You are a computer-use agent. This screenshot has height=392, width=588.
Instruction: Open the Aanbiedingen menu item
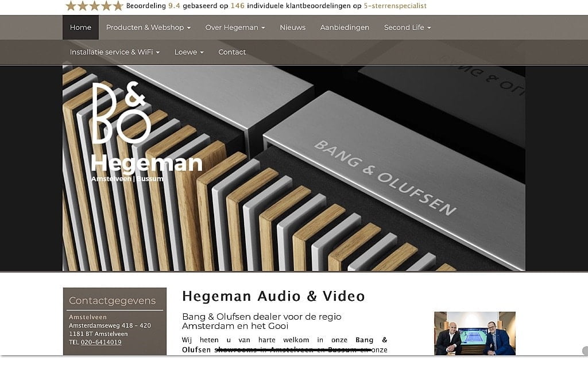(x=345, y=28)
